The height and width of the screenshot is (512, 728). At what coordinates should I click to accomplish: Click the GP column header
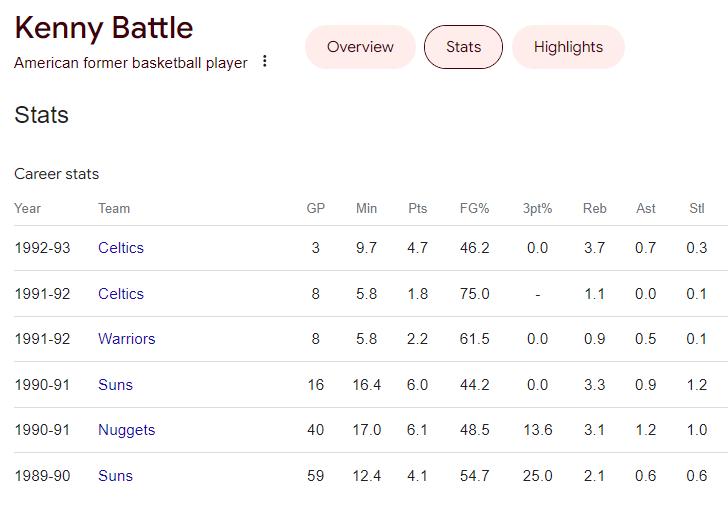(316, 208)
